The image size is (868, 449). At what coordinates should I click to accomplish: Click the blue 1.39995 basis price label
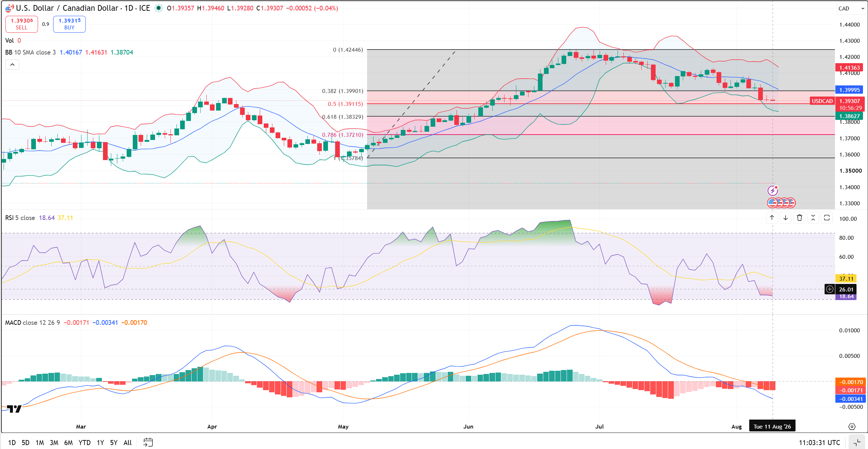coord(849,90)
